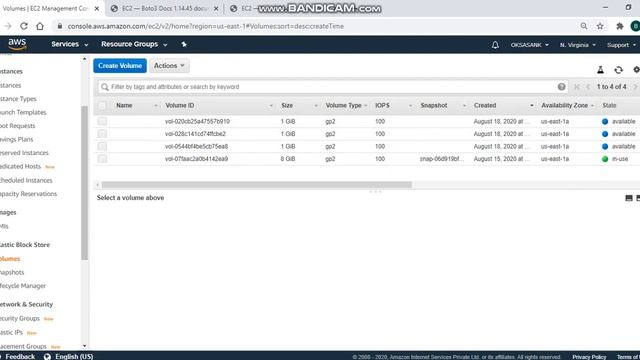
Task: Click the browser address bar URL
Action: (x=205, y=26)
